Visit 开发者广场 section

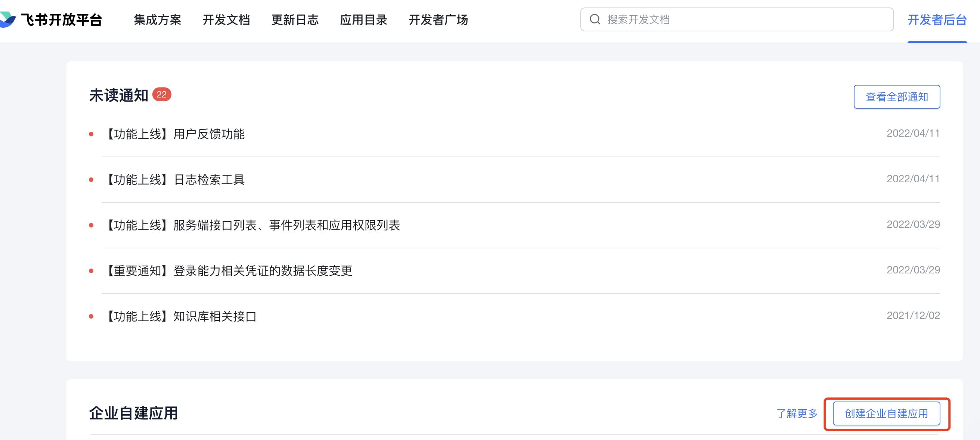(x=438, y=20)
